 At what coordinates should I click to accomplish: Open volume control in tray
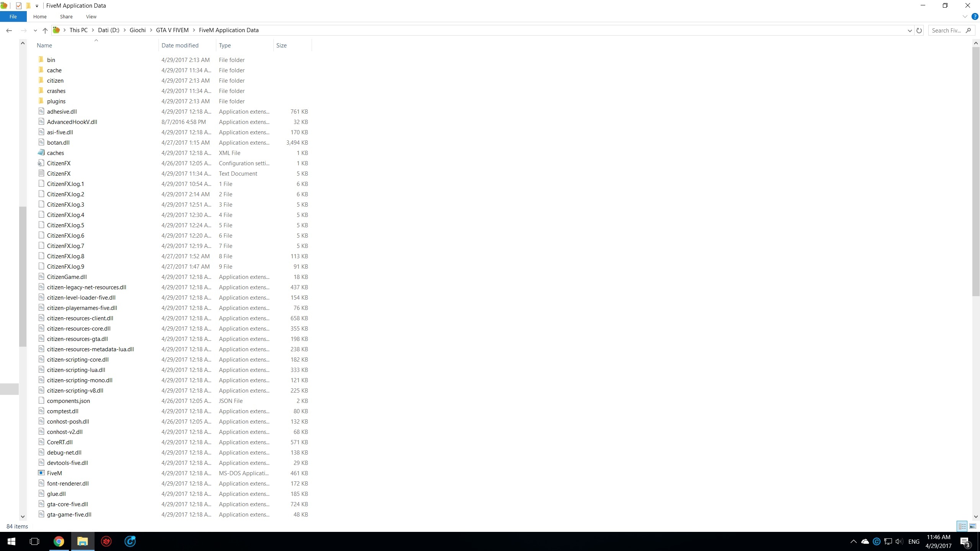[x=900, y=541]
